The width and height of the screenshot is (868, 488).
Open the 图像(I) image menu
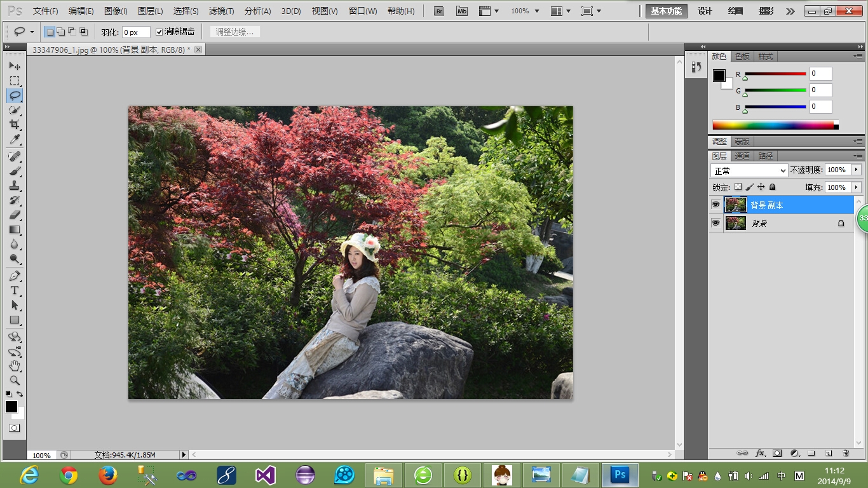coord(115,11)
